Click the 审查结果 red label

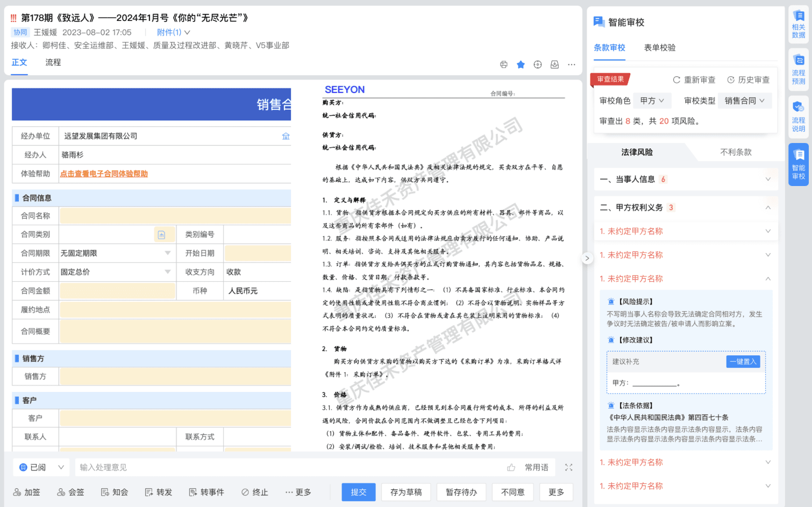610,79
